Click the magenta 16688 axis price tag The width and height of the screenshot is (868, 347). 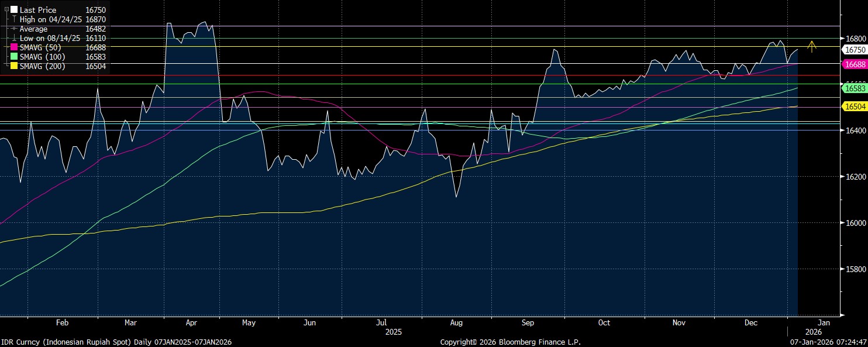[853, 64]
